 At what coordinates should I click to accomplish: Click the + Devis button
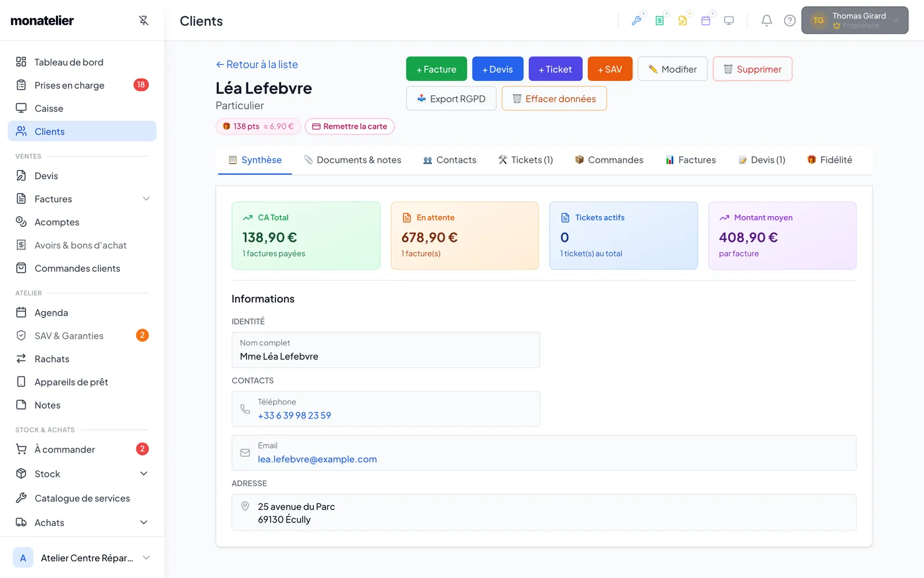(x=498, y=69)
